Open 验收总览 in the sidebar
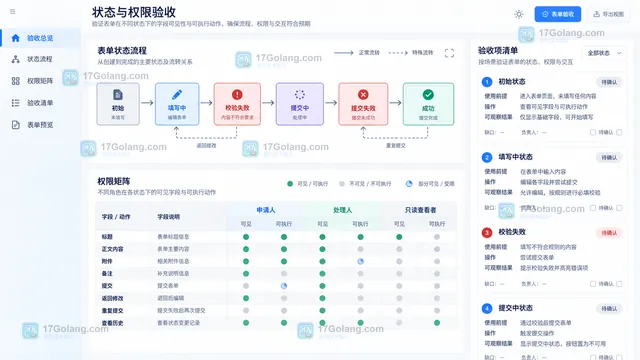The image size is (640, 360). click(x=40, y=38)
